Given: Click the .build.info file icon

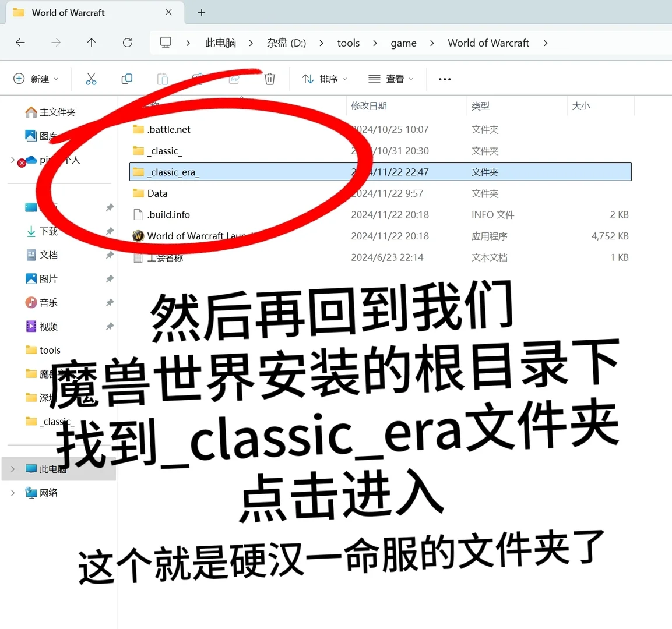Looking at the screenshot, I should (138, 214).
